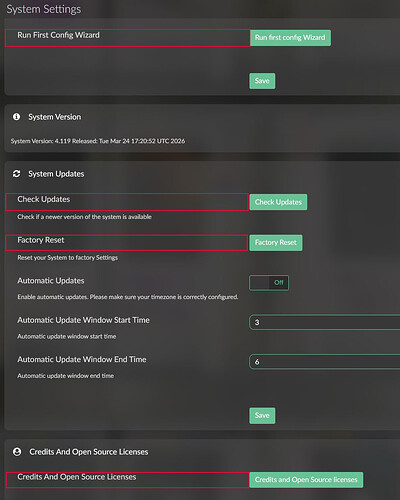Viewport: 400px width, 500px height.
Task: Click the Credits And Open Source Licenses label box
Action: pos(128,480)
